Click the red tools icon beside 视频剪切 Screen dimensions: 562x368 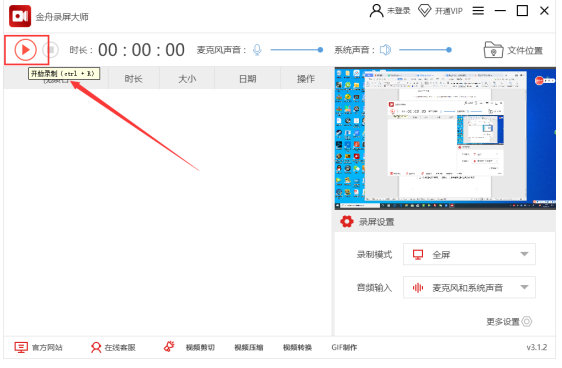169,347
